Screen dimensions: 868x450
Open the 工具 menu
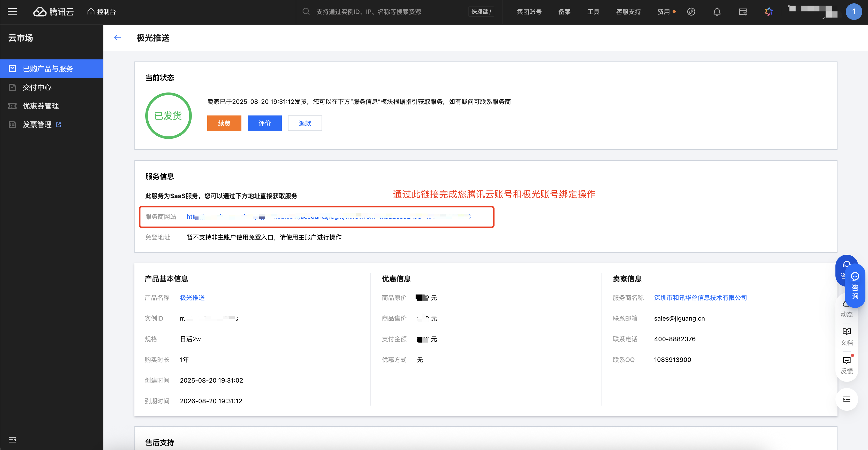tap(593, 12)
